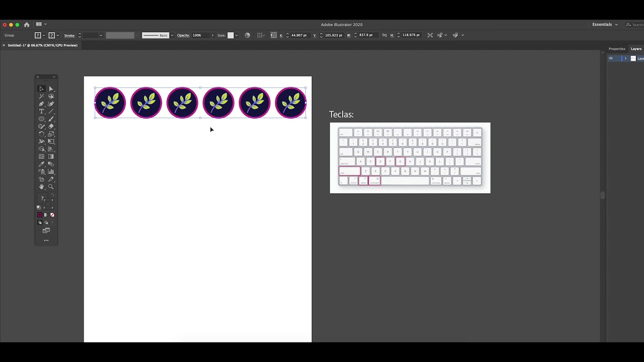This screenshot has width=644, height=362.
Task: Switch to Draw Behind mode
Action: pyautogui.click(x=46, y=222)
